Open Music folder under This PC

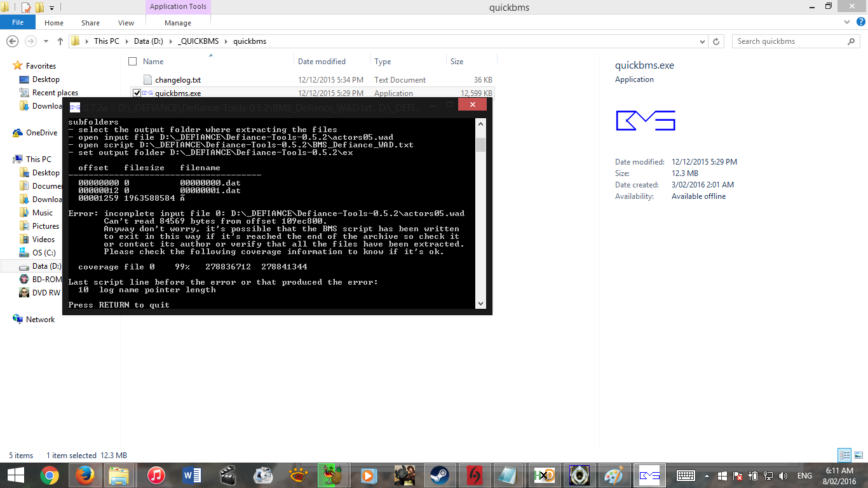point(43,213)
